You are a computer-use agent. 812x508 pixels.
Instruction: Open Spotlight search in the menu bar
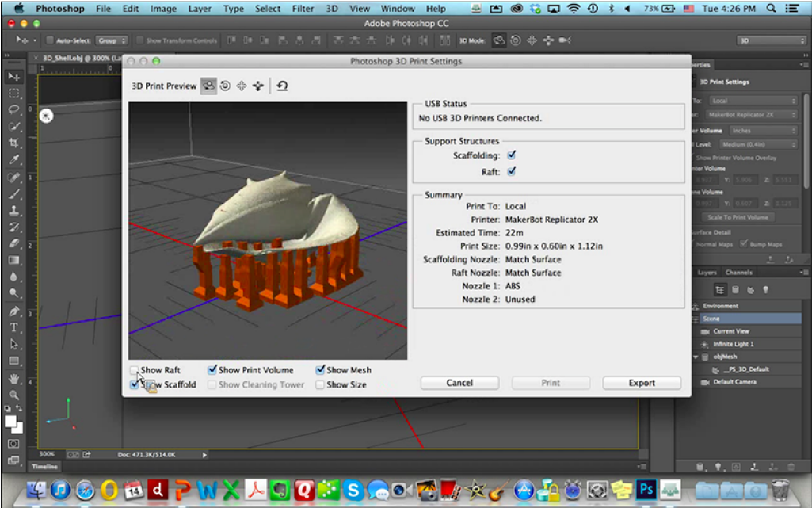(x=771, y=8)
